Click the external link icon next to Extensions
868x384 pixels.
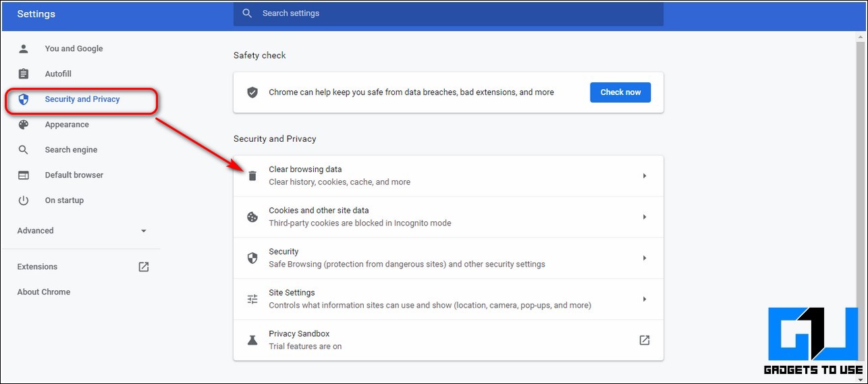(144, 267)
